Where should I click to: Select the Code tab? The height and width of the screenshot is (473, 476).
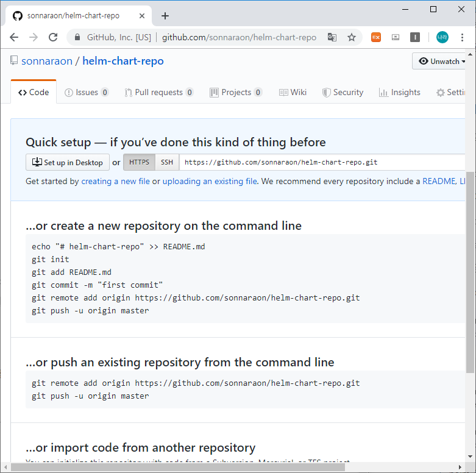pos(34,92)
